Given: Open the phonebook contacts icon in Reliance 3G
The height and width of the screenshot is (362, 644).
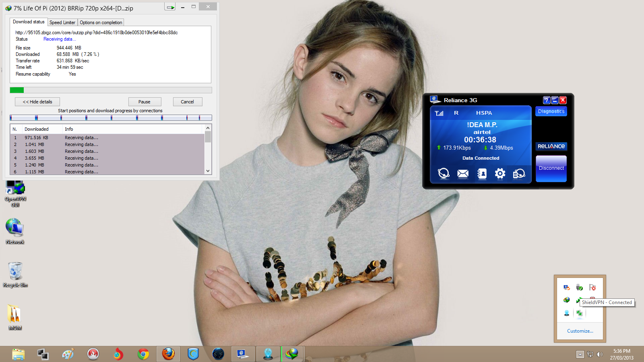Looking at the screenshot, I should [x=482, y=173].
